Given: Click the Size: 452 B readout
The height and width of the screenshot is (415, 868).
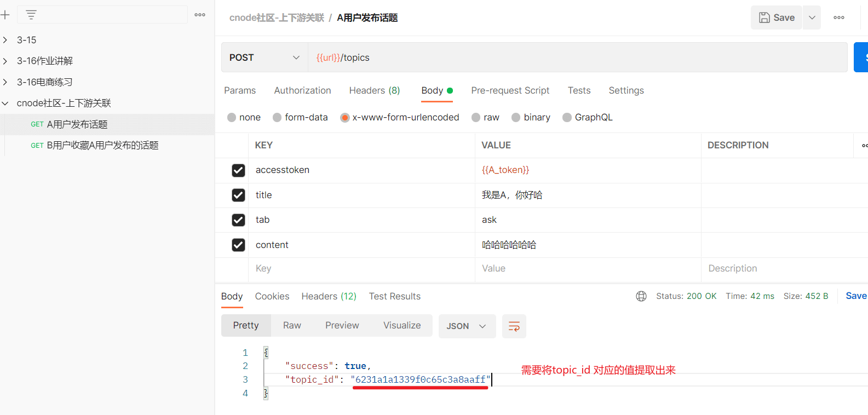Looking at the screenshot, I should pos(806,296).
